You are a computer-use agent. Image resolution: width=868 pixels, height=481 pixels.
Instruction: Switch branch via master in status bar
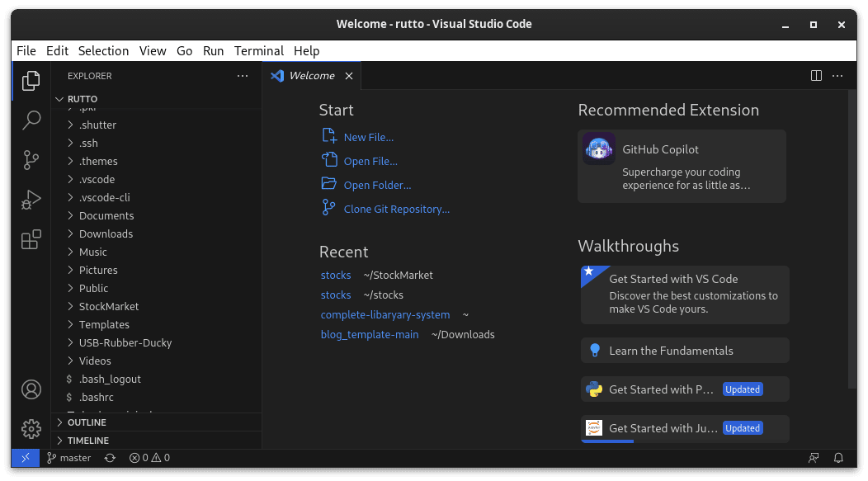(x=69, y=458)
